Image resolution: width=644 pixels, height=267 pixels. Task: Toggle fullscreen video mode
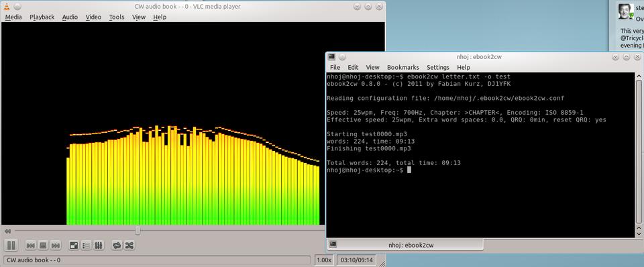[74, 246]
